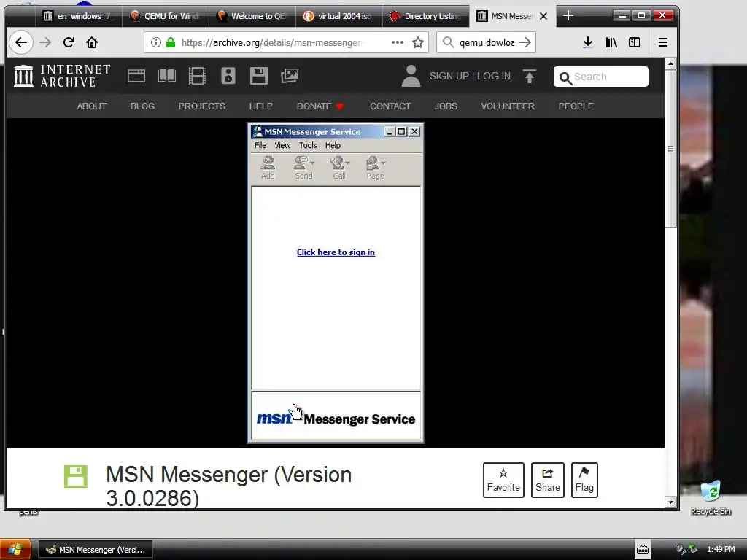Viewport: 747px width, 560px height.
Task: Favorite this item with star button
Action: 503,480
